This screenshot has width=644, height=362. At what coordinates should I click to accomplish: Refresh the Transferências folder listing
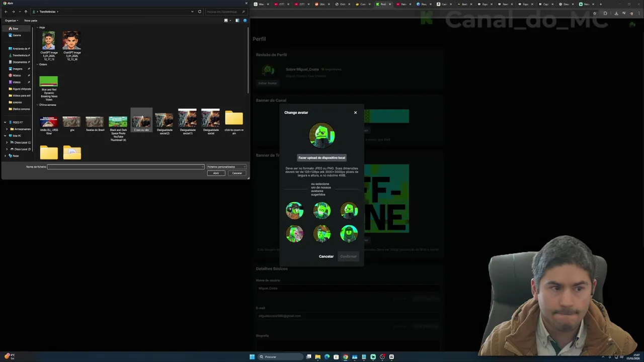pyautogui.click(x=200, y=12)
